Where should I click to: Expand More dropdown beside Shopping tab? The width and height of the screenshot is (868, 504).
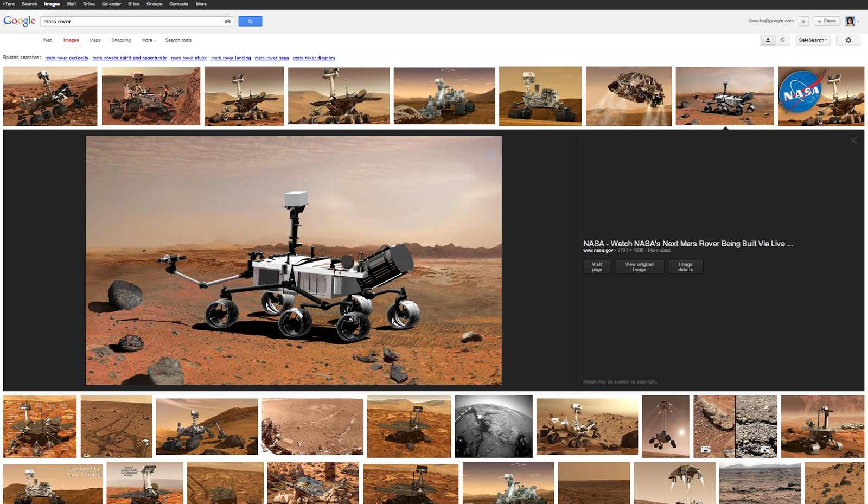coord(149,40)
